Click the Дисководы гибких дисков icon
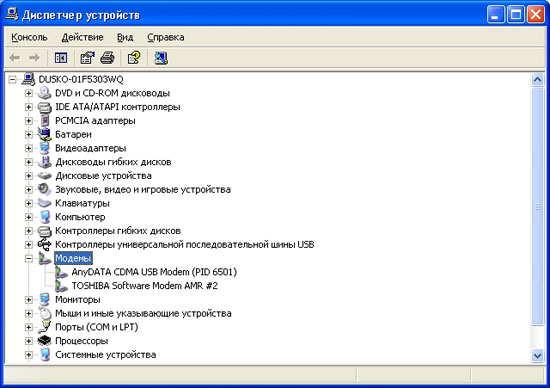 point(45,162)
